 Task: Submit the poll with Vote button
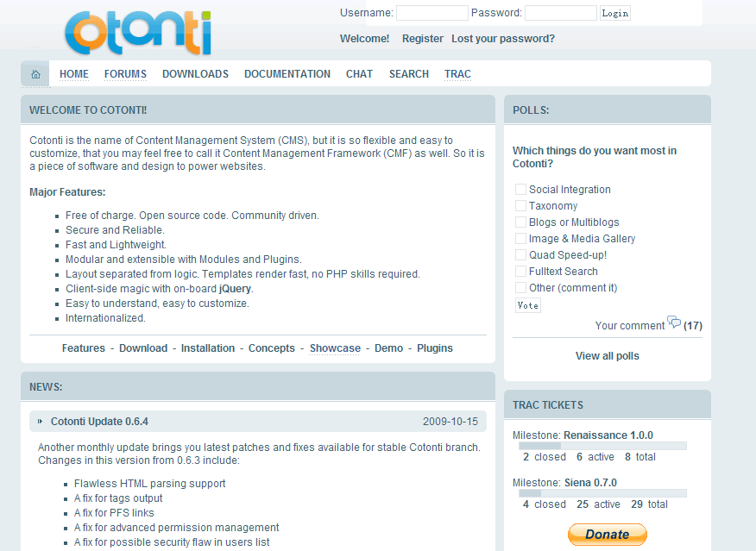tap(527, 305)
